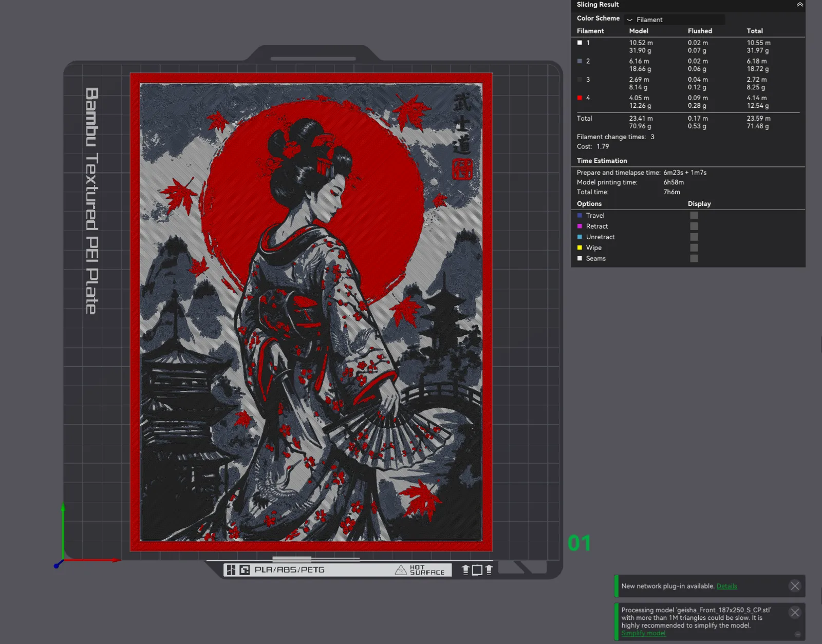This screenshot has height=644, width=822.
Task: Click the Wipe yellow color indicator
Action: point(580,248)
